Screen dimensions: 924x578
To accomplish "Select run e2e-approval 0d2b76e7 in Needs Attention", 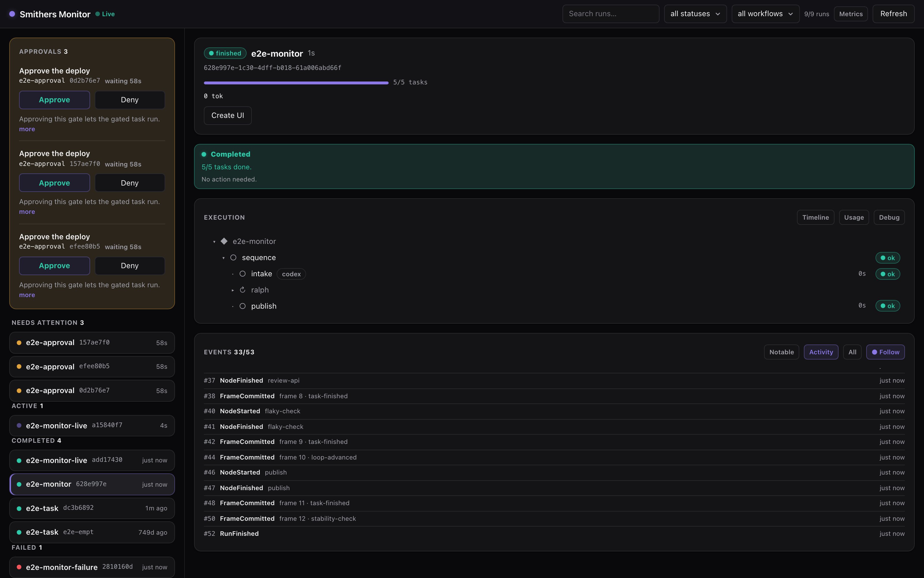I will coord(92,391).
